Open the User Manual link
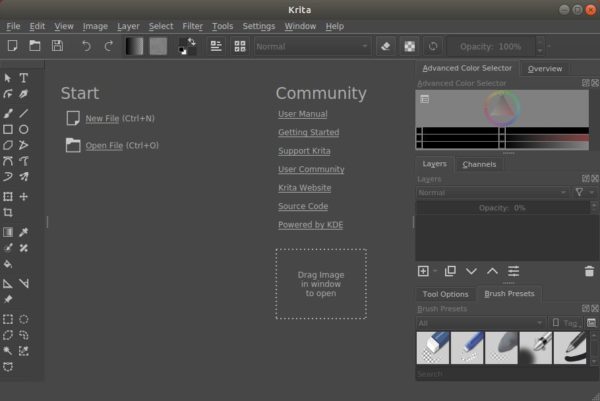The width and height of the screenshot is (600, 401). (x=303, y=114)
